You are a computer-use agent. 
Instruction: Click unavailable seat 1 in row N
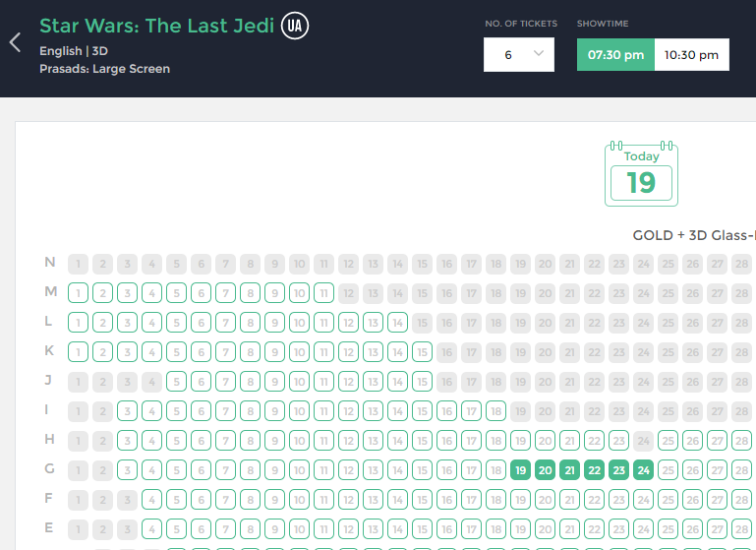tap(78, 264)
